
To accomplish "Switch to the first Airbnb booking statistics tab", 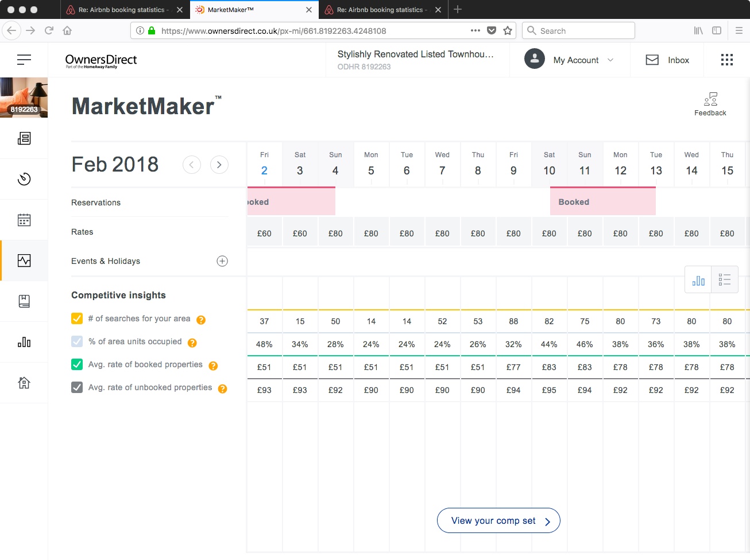I will point(121,10).
